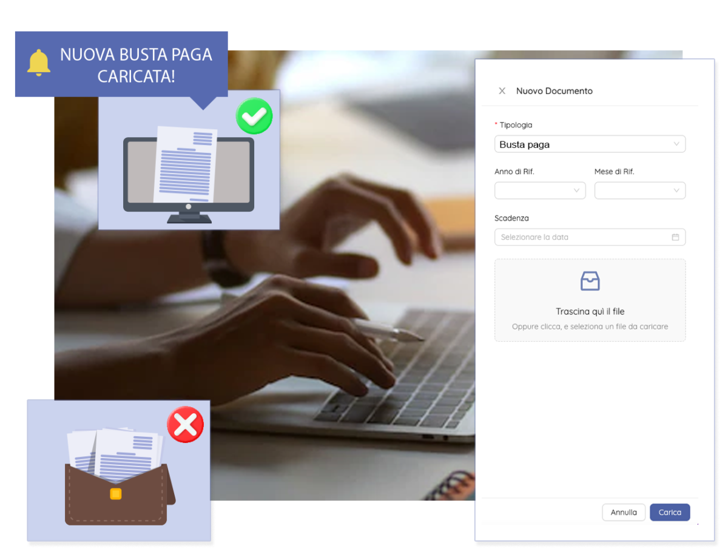Click the Annulla button

[x=624, y=512]
